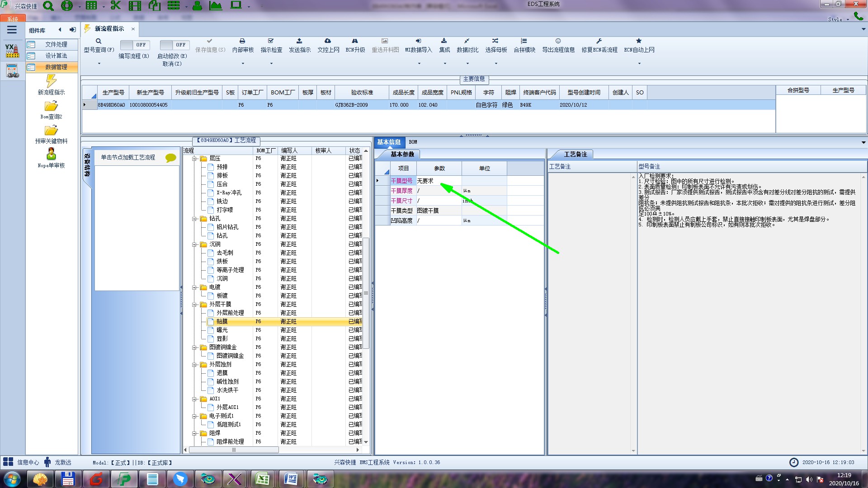Viewport: 868px width, 488px height.
Task: Click the calculator sidebar icon
Action: [12, 70]
